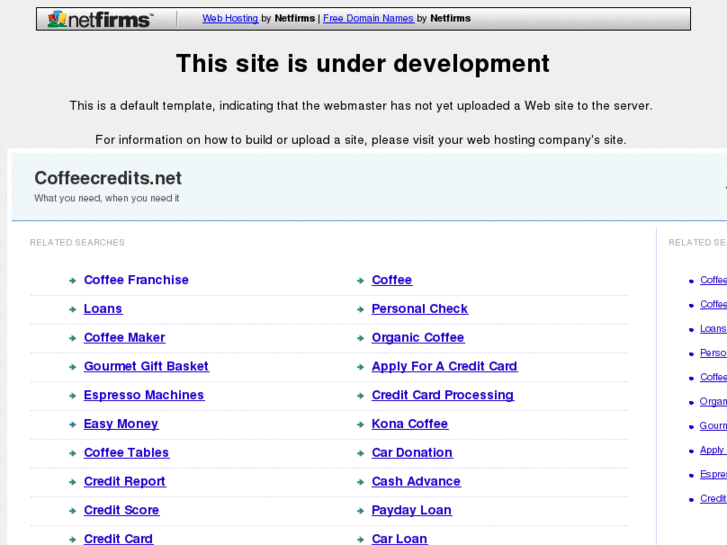Open the Personal Check link
This screenshot has width=727, height=545.
pyautogui.click(x=420, y=309)
